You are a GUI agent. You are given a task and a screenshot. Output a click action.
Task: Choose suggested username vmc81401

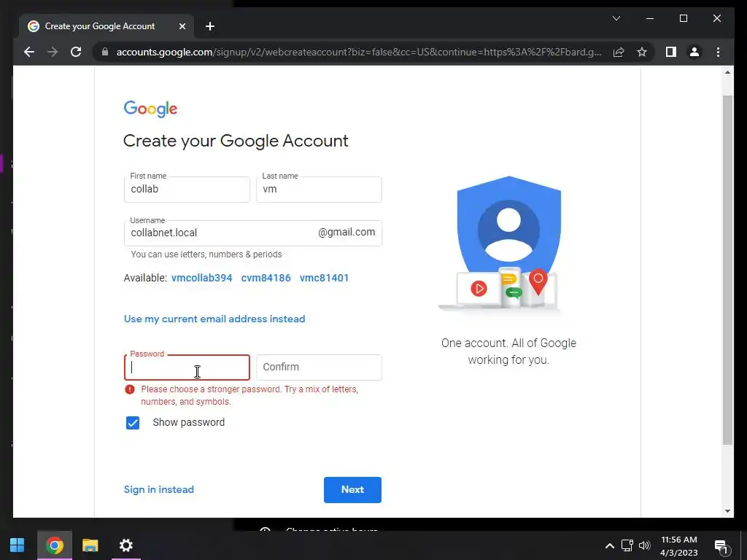(324, 278)
